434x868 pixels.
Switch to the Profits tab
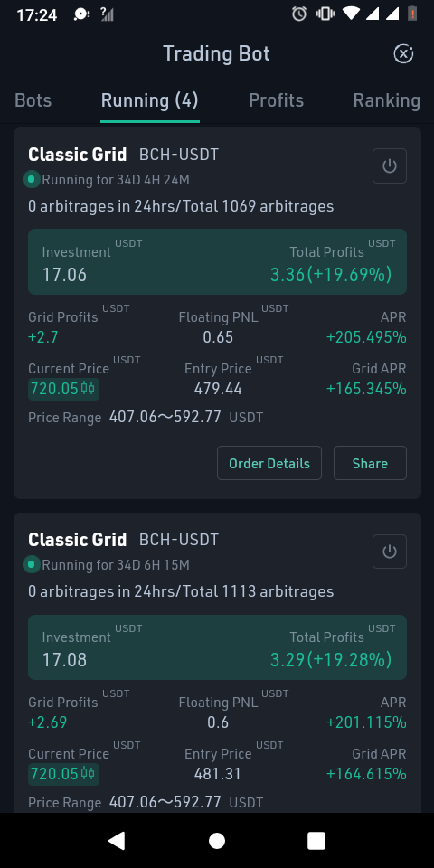tap(277, 100)
